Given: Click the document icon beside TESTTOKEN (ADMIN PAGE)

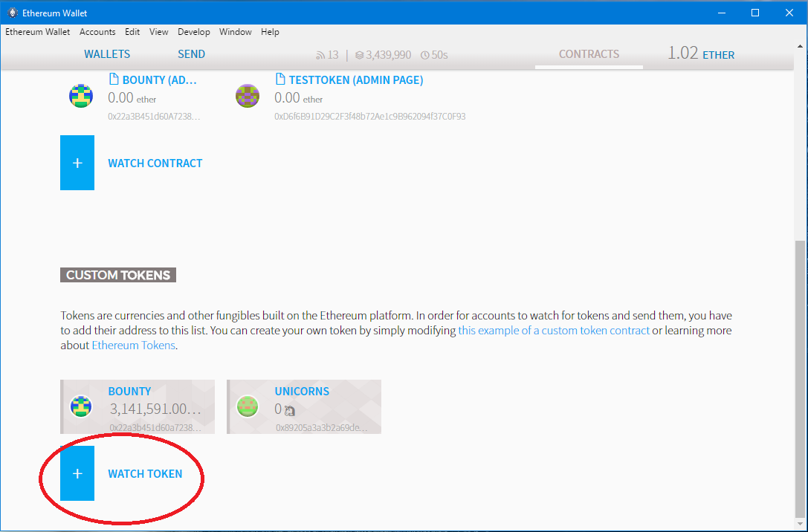Looking at the screenshot, I should (279, 80).
